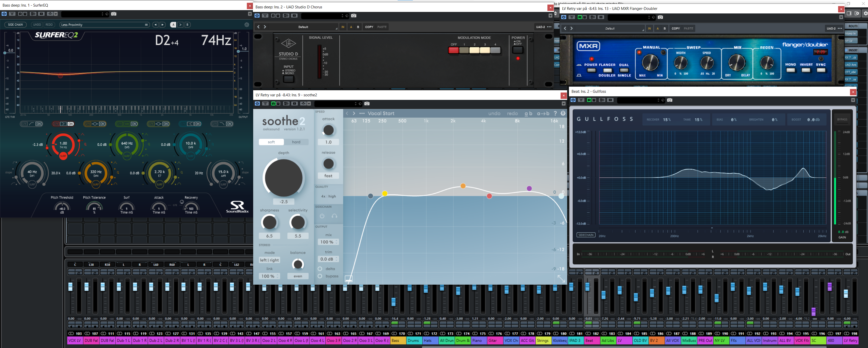This screenshot has height=348, width=868.
Task: Click the Bass channel fader handle
Action: click(394, 302)
